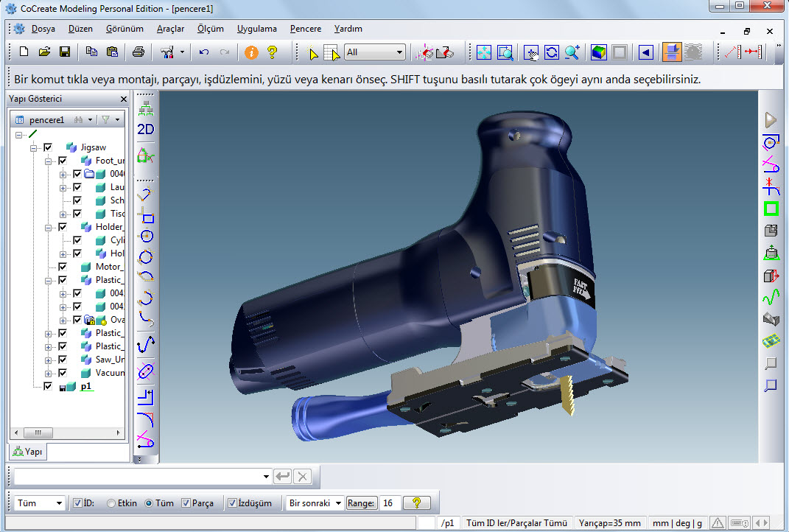Collapse the Holder_ tree node

[48, 228]
